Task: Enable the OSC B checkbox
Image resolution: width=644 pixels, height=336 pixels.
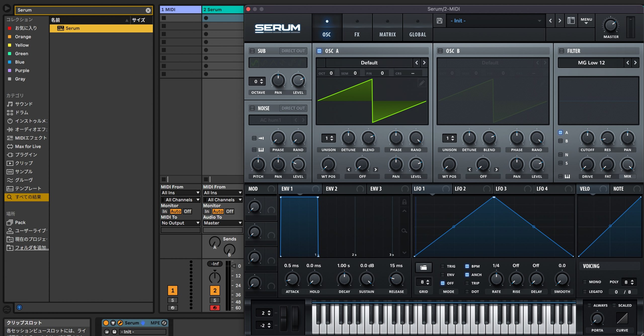Action: 440,51
